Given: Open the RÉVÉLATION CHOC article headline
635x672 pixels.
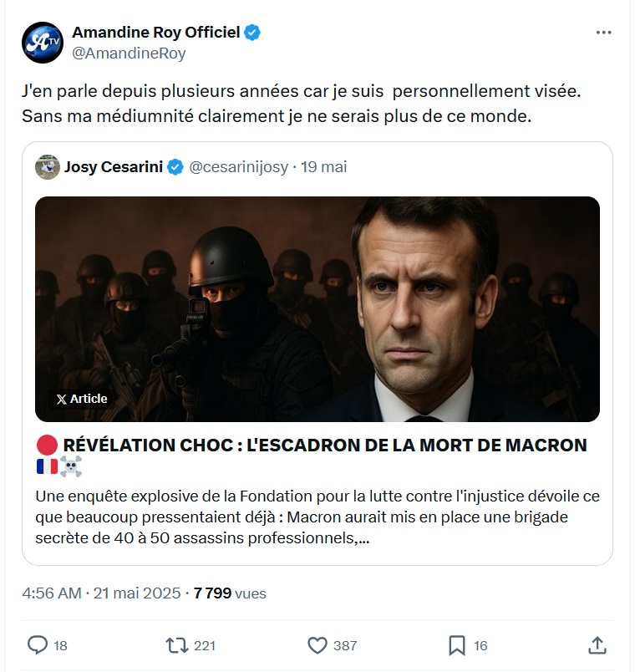Looking at the screenshot, I should pos(324,445).
